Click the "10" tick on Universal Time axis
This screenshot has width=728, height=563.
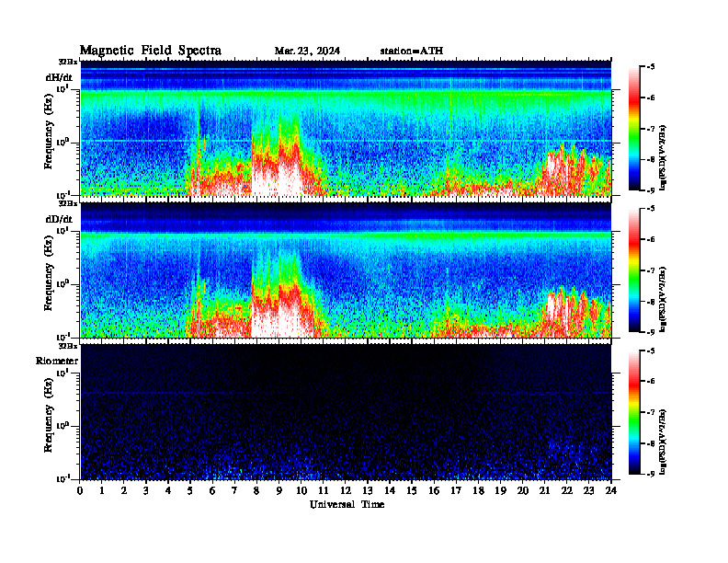pos(301,490)
